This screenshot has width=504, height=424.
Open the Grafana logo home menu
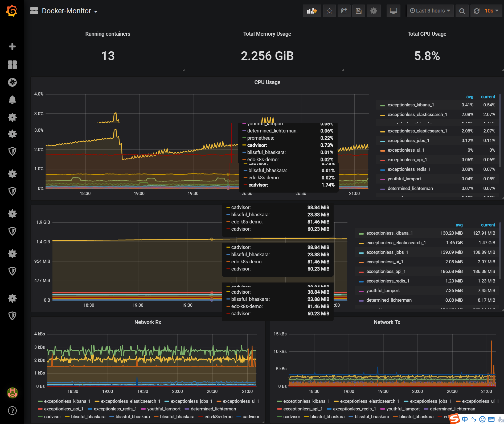(x=12, y=11)
